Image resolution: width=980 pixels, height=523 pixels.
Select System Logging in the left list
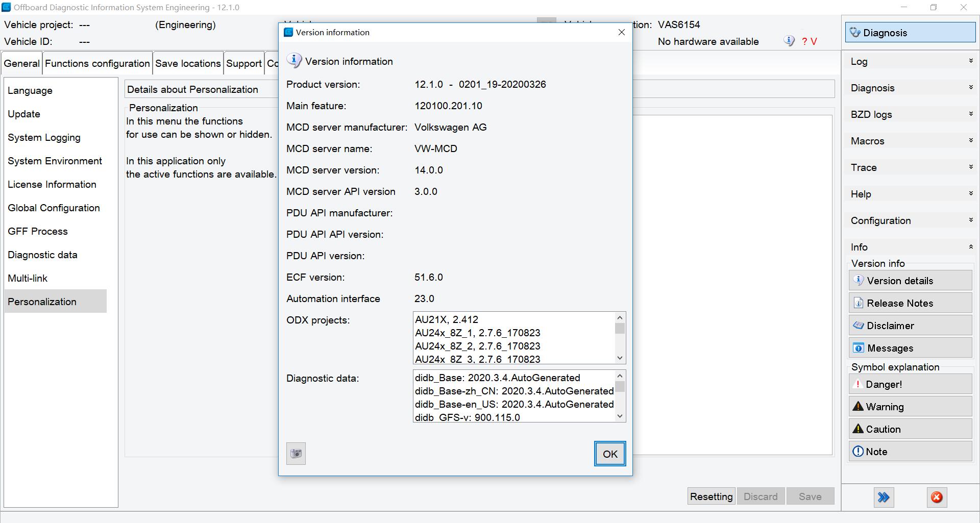tap(55, 137)
